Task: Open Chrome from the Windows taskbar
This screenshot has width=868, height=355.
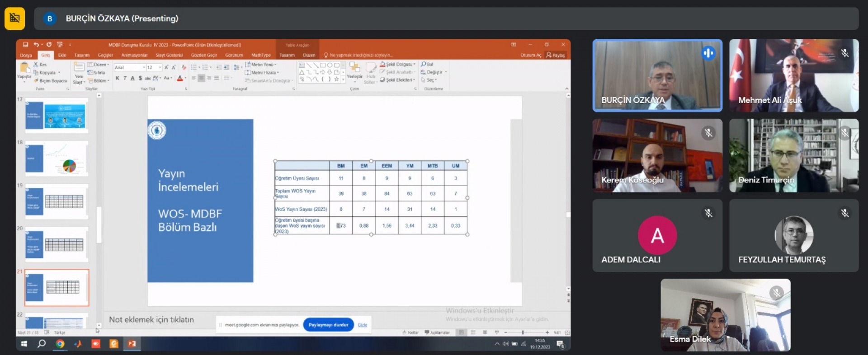Action: pyautogui.click(x=60, y=344)
